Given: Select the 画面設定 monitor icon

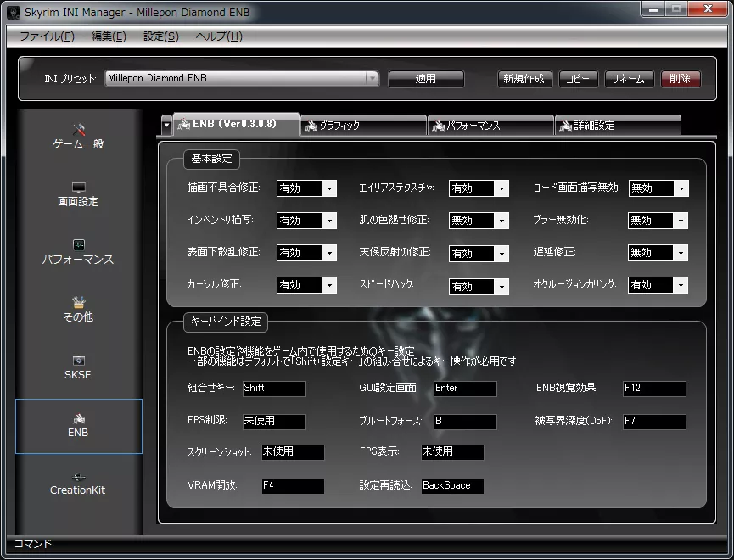Looking at the screenshot, I should point(79,188).
